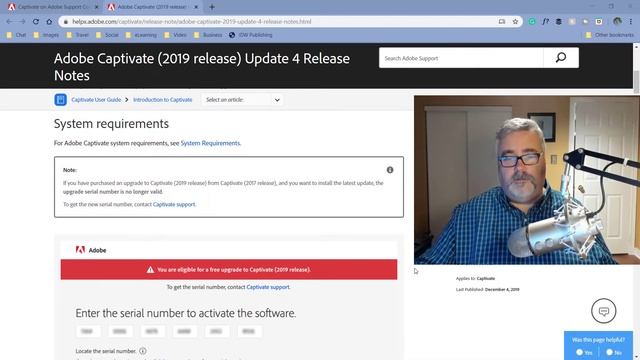This screenshot has height=360, width=640.
Task: Open the Chat bookmarks folder
Action: click(17, 35)
